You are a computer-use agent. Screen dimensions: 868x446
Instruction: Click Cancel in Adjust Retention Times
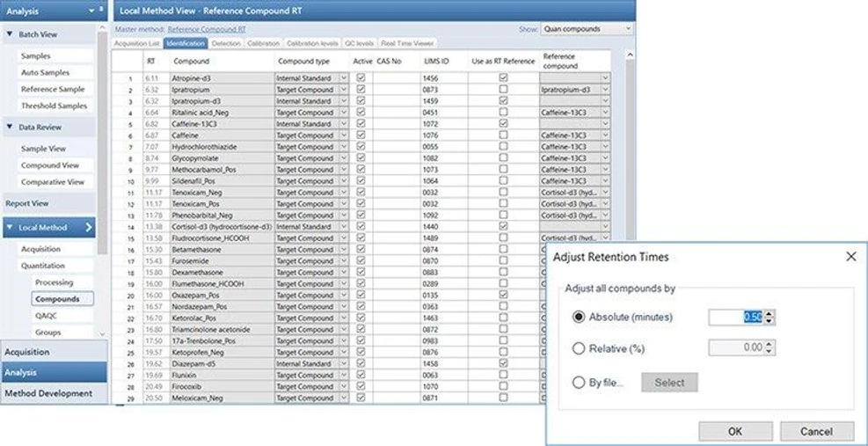tap(817, 431)
